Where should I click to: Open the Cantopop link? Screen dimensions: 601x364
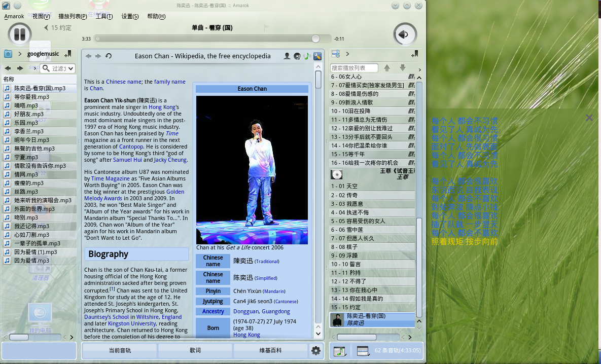[131, 147]
